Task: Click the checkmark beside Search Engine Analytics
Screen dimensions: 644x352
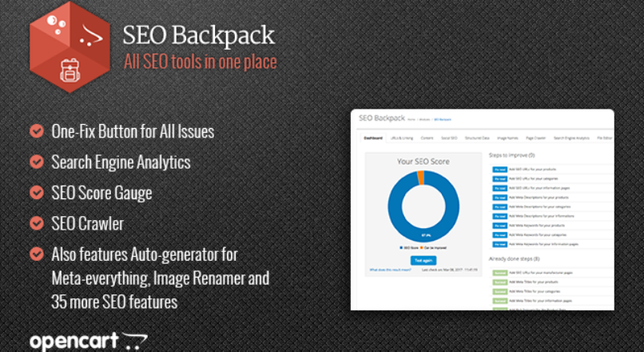Action: point(37,162)
